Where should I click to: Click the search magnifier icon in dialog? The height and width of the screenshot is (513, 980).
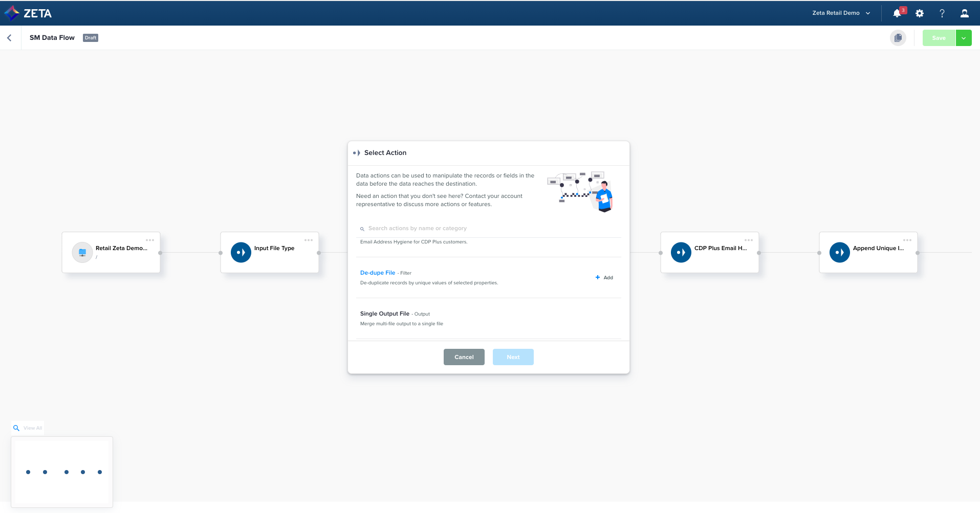[362, 229]
